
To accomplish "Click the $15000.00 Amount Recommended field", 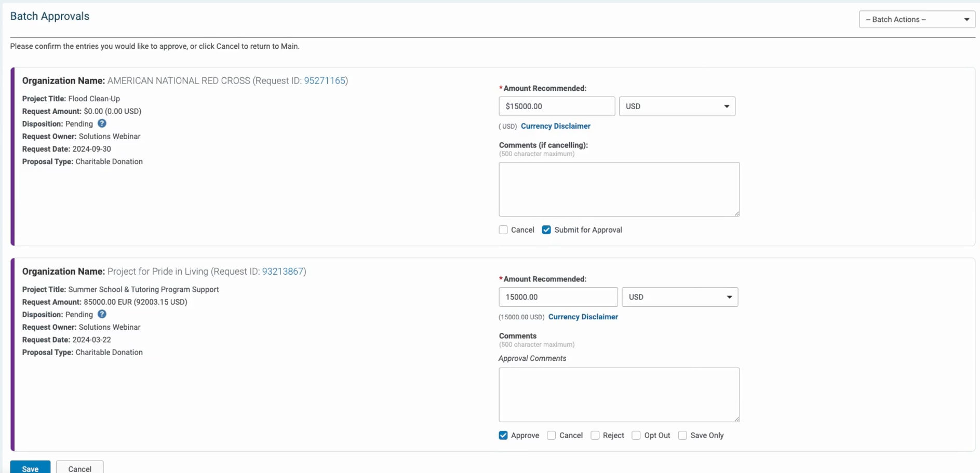I will 557,106.
